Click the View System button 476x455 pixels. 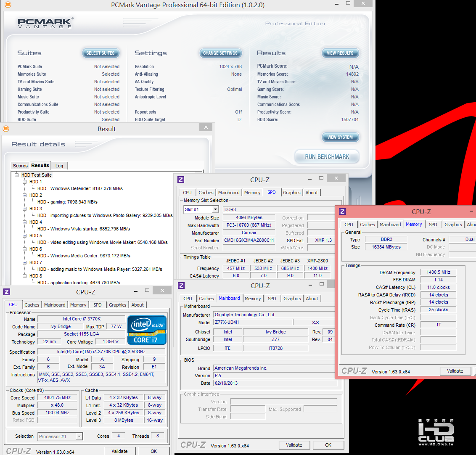click(x=340, y=137)
